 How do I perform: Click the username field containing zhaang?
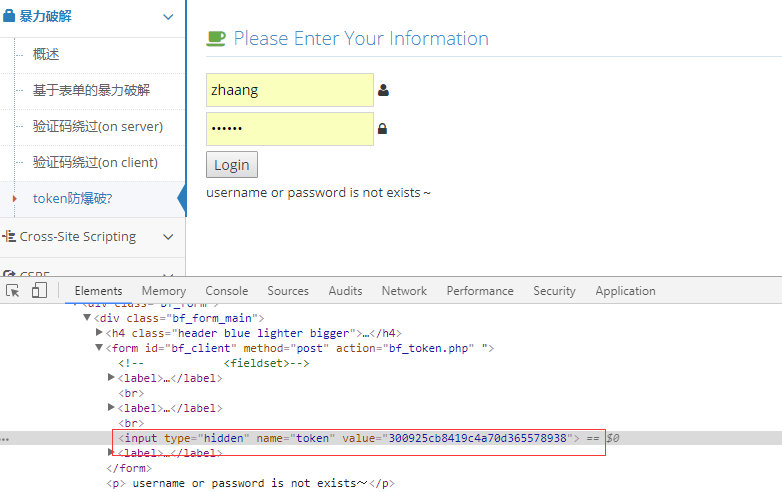tap(289, 90)
